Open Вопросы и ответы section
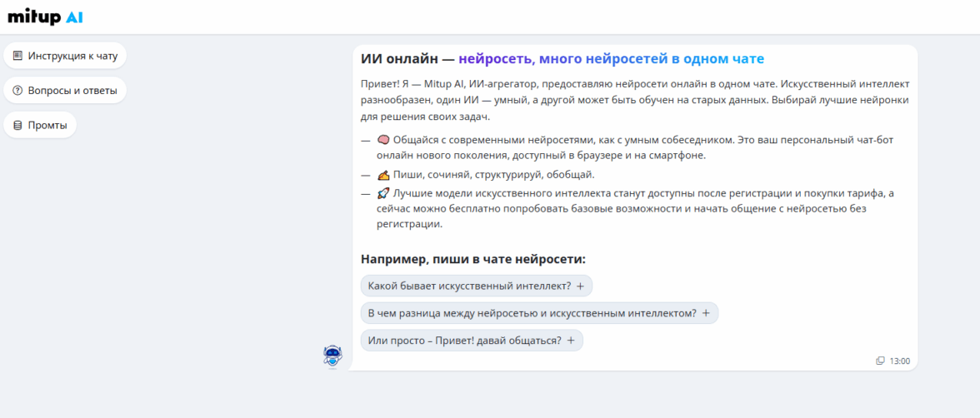The width and height of the screenshot is (980, 418). coord(65,91)
